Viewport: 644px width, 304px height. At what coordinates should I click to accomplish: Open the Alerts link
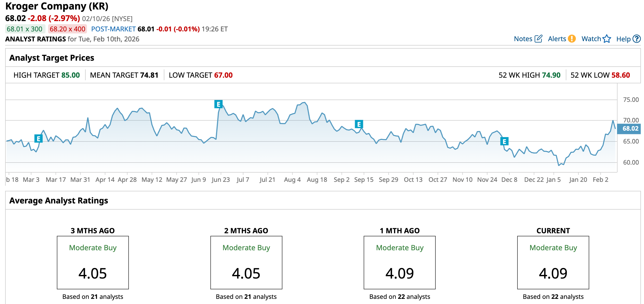coord(557,39)
